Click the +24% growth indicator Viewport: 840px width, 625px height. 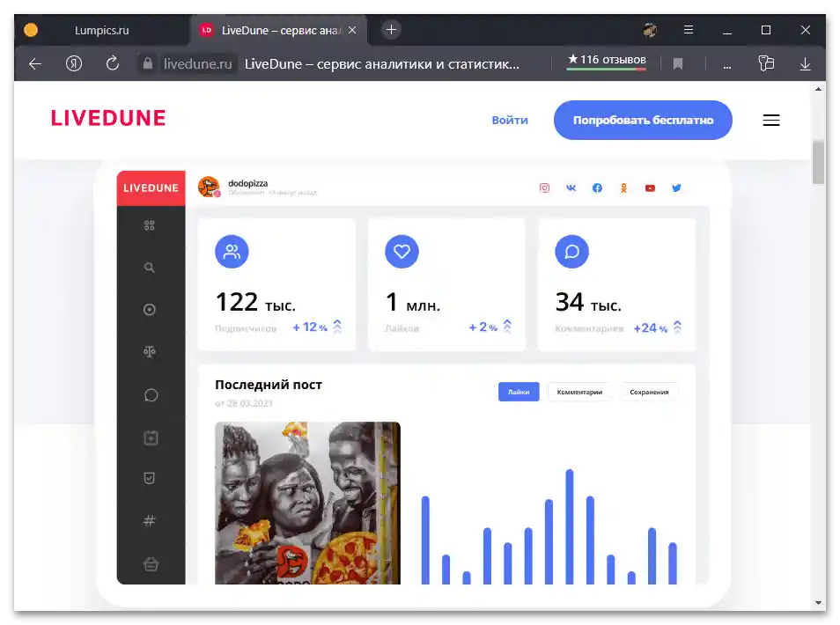pyautogui.click(x=658, y=327)
